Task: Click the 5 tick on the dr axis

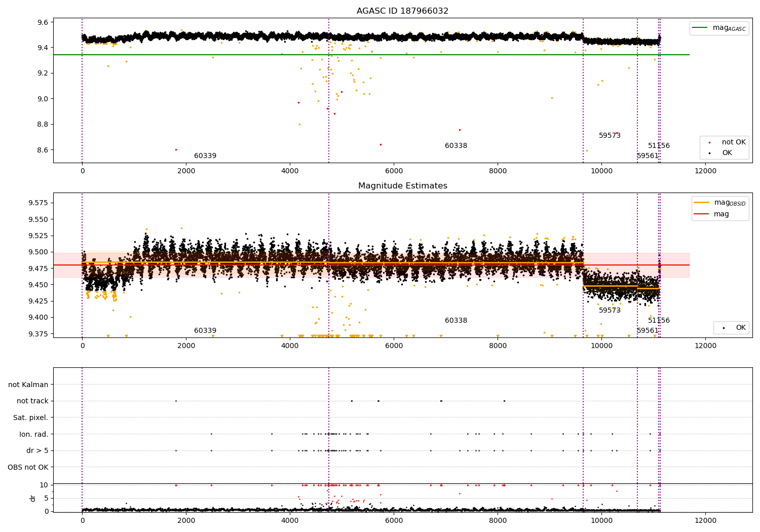Action: (x=46, y=498)
